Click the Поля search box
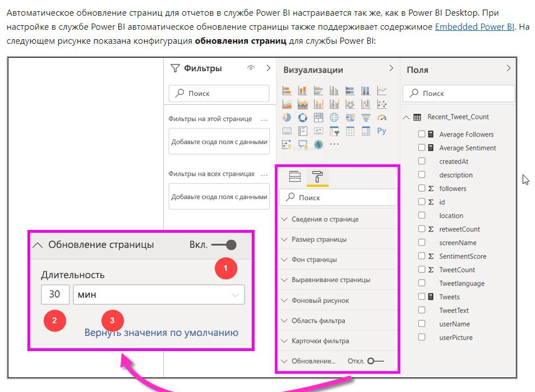Screen dimensions: 535x392 click(x=459, y=93)
